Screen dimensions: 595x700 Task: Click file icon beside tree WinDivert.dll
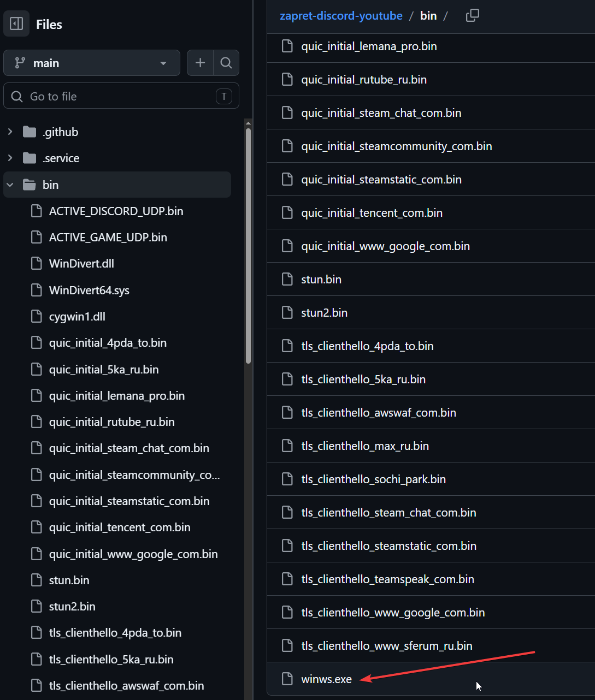click(36, 263)
